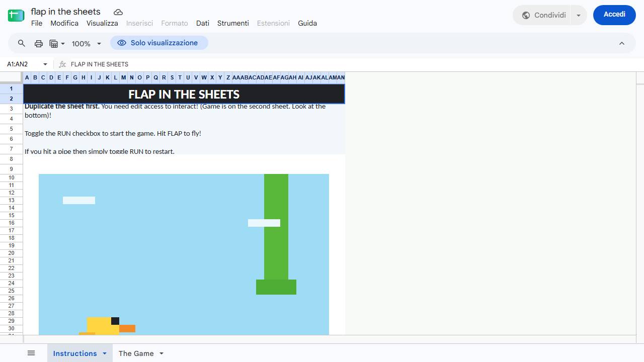This screenshot has height=362, width=644.
Task: Click the yellow bird in the game image
Action: (107, 326)
